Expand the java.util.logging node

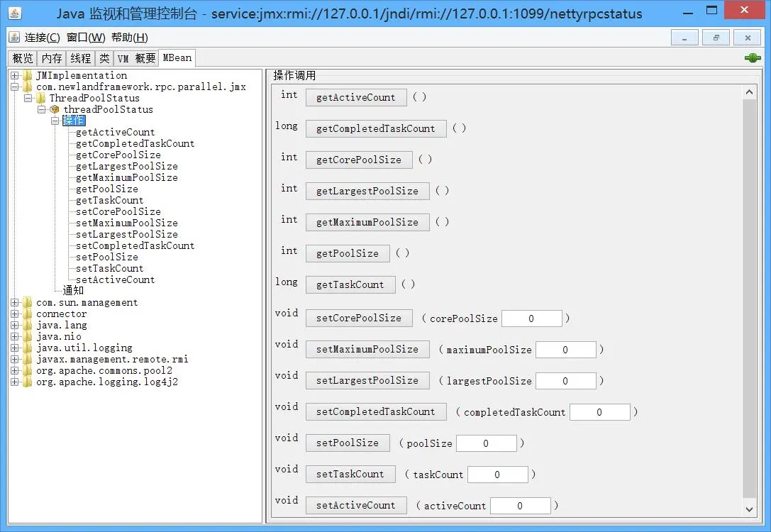tap(15, 348)
